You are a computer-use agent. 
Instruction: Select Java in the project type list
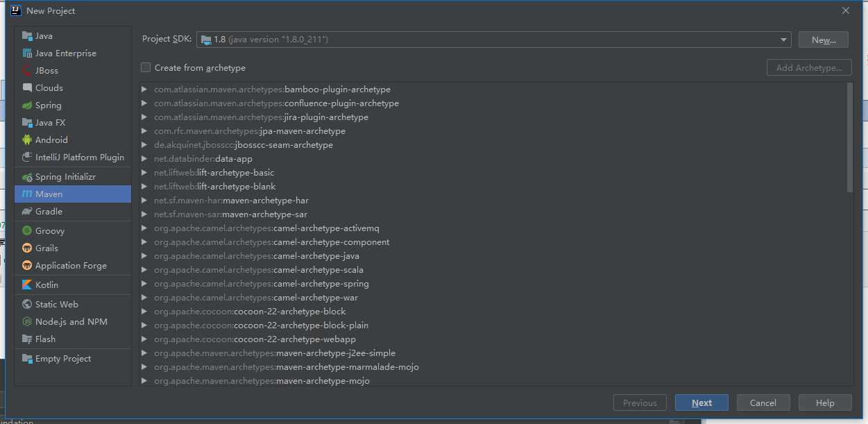(x=73, y=36)
